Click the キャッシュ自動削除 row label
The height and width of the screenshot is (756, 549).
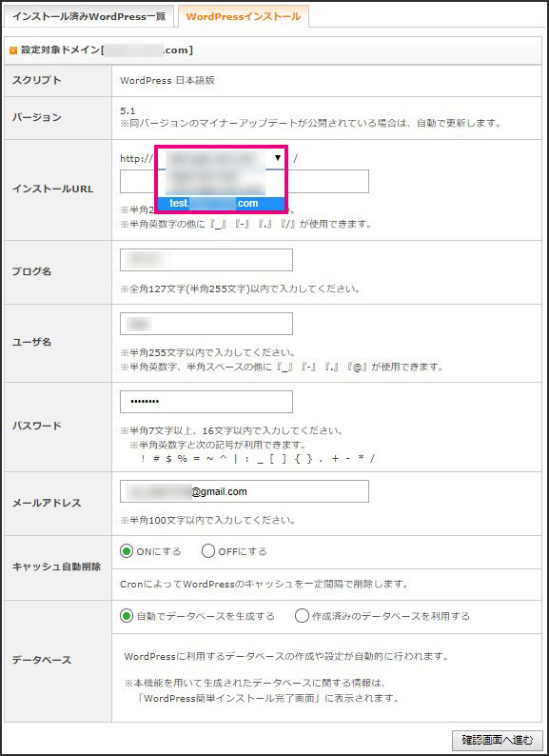pos(56,567)
